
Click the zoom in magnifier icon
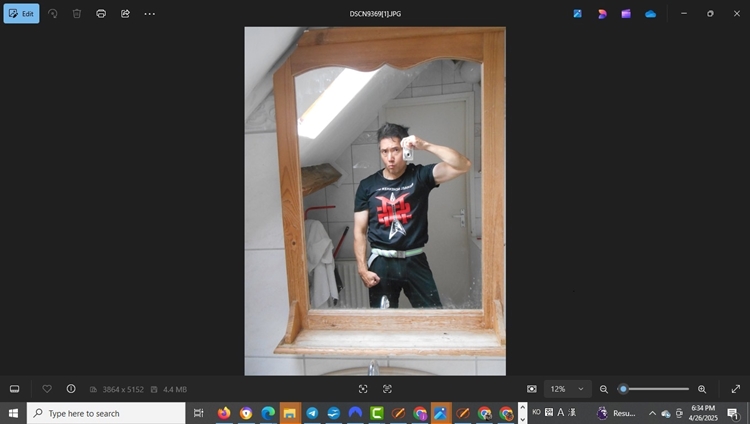point(702,389)
